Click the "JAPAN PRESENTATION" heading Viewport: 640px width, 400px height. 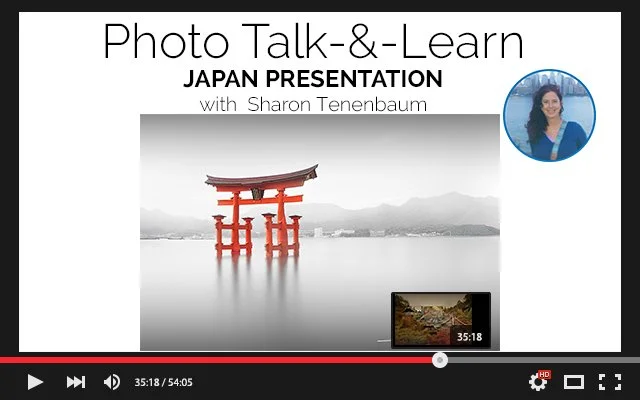(313, 79)
